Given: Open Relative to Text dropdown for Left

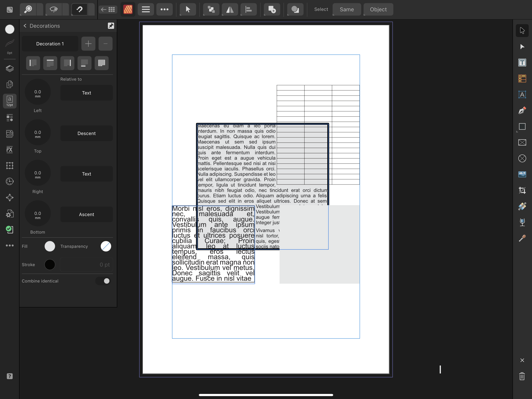Looking at the screenshot, I should (86, 93).
